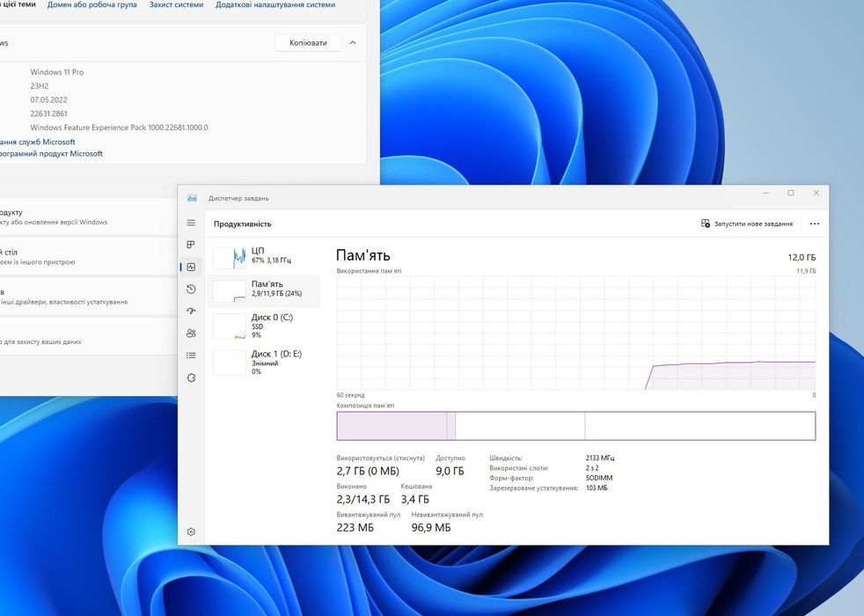Click form factor 'SODIMM' value
This screenshot has height=616, width=864.
(x=599, y=478)
